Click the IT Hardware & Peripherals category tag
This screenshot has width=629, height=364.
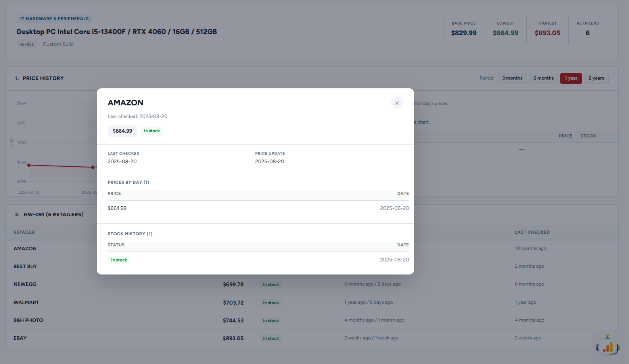tap(54, 19)
